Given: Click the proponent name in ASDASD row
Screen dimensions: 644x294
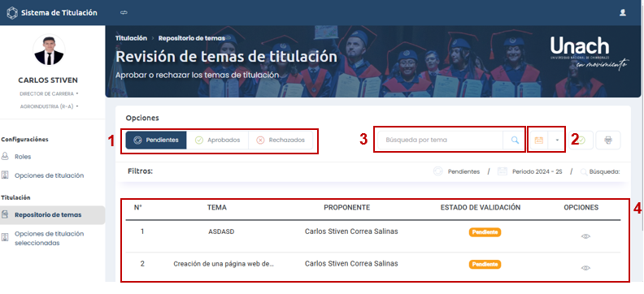Looking at the screenshot, I should tap(351, 231).
